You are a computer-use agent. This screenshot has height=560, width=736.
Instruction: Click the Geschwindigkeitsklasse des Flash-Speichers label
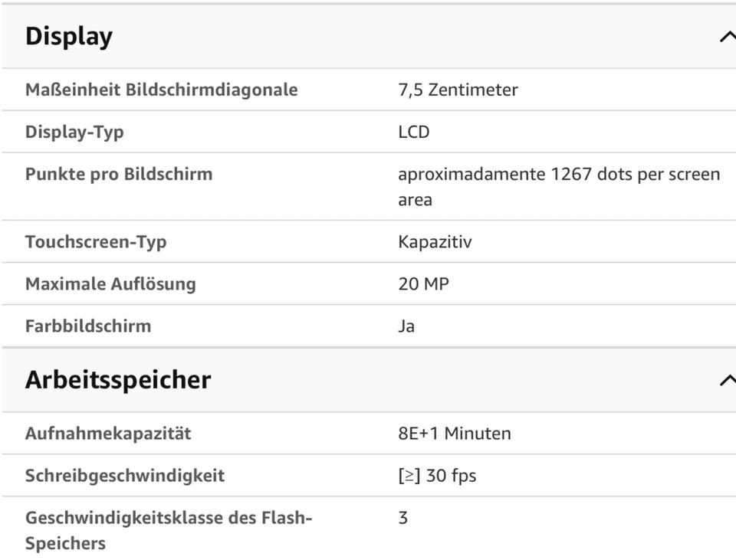[x=169, y=530]
